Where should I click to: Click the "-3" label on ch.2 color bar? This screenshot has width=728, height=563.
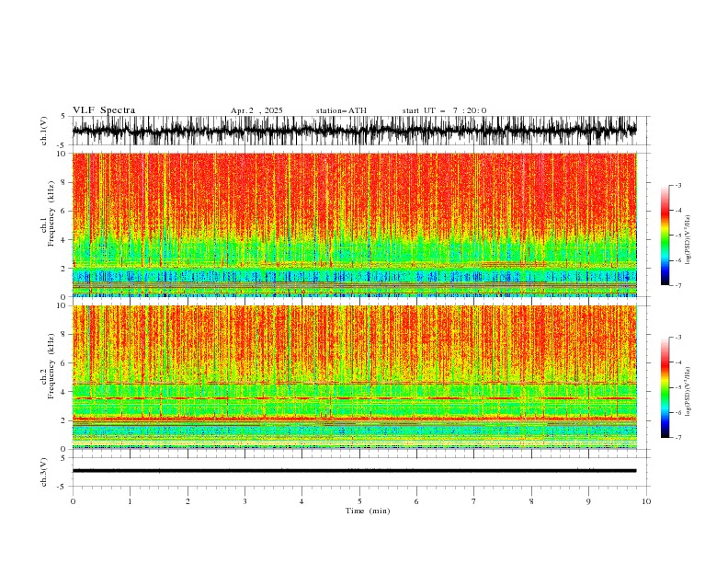tap(677, 338)
